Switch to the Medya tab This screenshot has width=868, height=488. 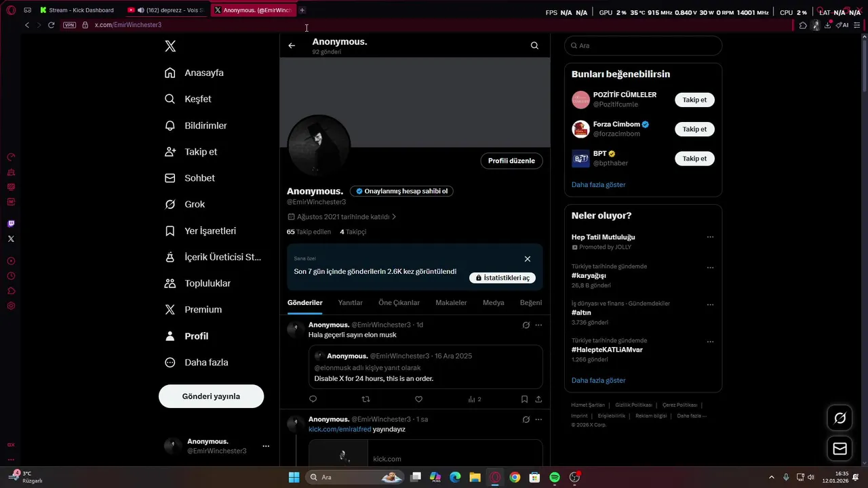pyautogui.click(x=493, y=303)
